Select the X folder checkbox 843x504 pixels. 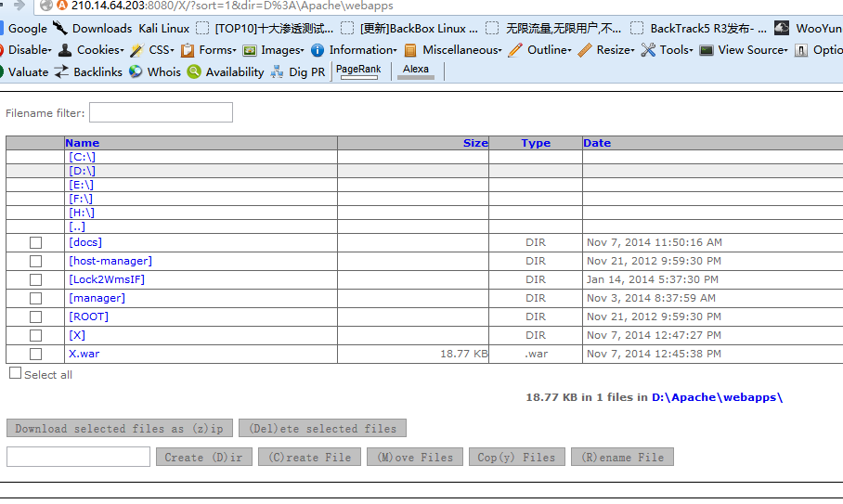tap(35, 335)
